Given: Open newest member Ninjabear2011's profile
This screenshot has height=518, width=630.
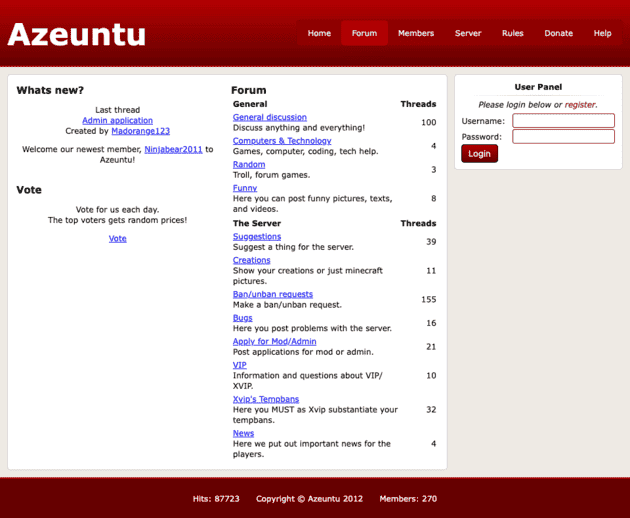Looking at the screenshot, I should 173,149.
